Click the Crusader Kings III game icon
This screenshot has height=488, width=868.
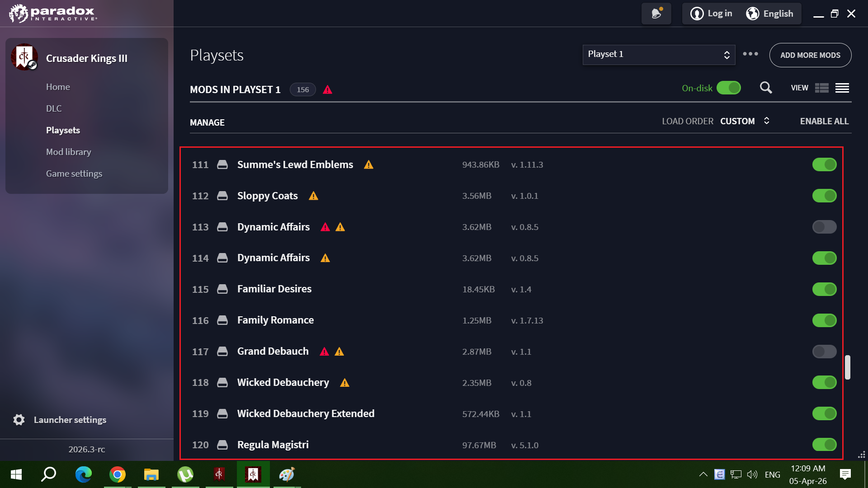click(x=24, y=57)
